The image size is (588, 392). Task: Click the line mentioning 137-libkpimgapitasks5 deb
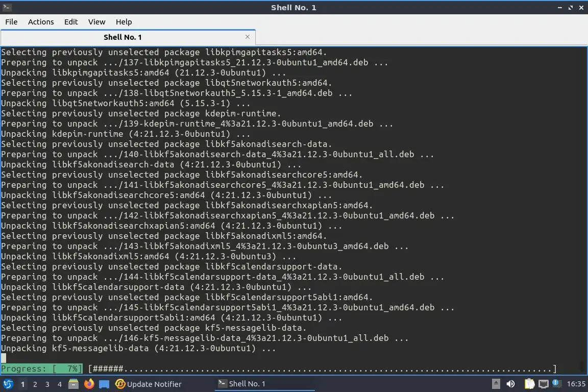click(194, 62)
